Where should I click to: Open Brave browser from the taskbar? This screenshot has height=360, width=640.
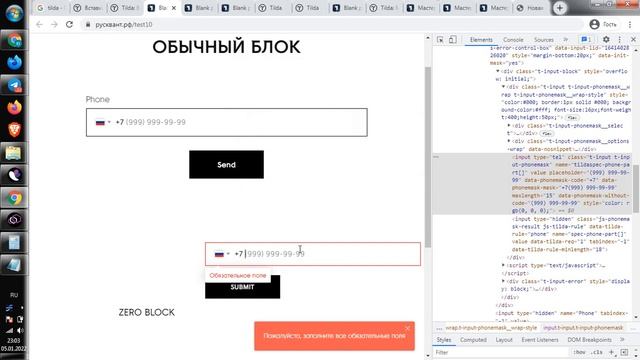point(14,130)
